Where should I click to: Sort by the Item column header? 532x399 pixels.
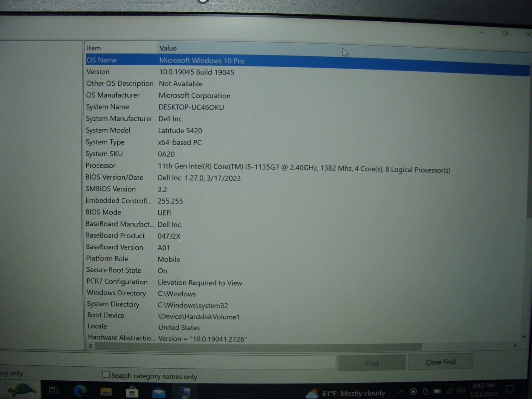[121, 48]
